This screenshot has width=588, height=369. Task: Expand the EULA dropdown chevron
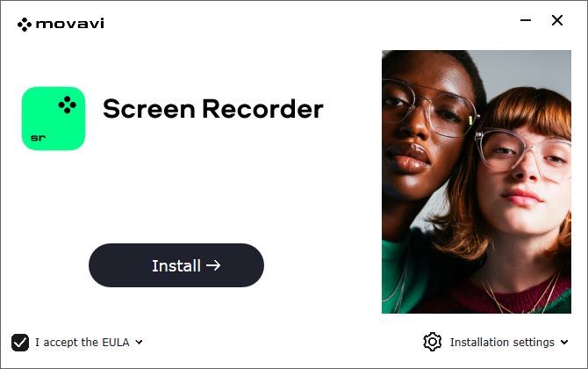point(140,342)
